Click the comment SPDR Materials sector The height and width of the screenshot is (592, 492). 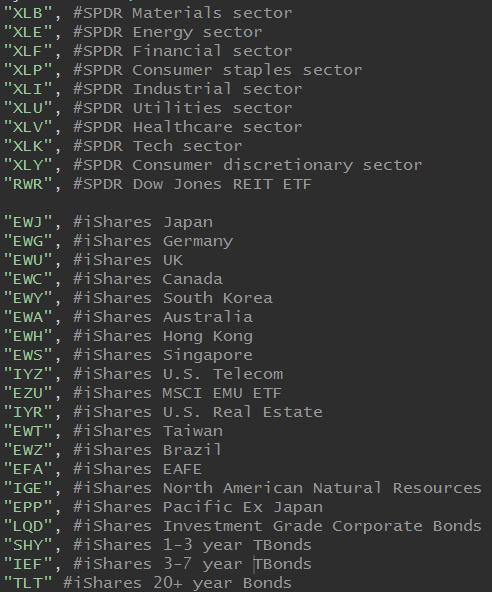(183, 13)
